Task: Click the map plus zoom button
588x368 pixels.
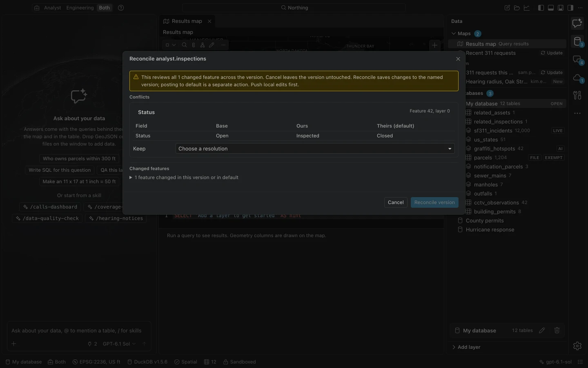Action: [435, 45]
